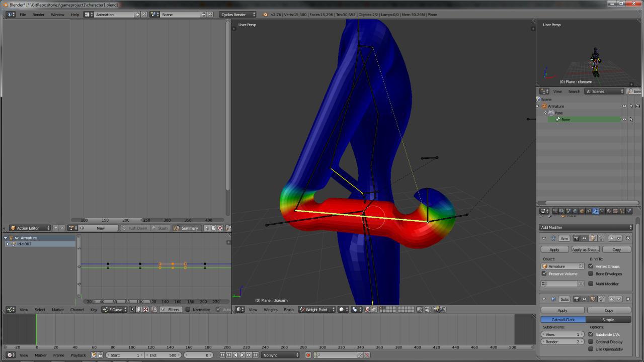Open the object data tab (triangle mesh icon)

click(602, 211)
